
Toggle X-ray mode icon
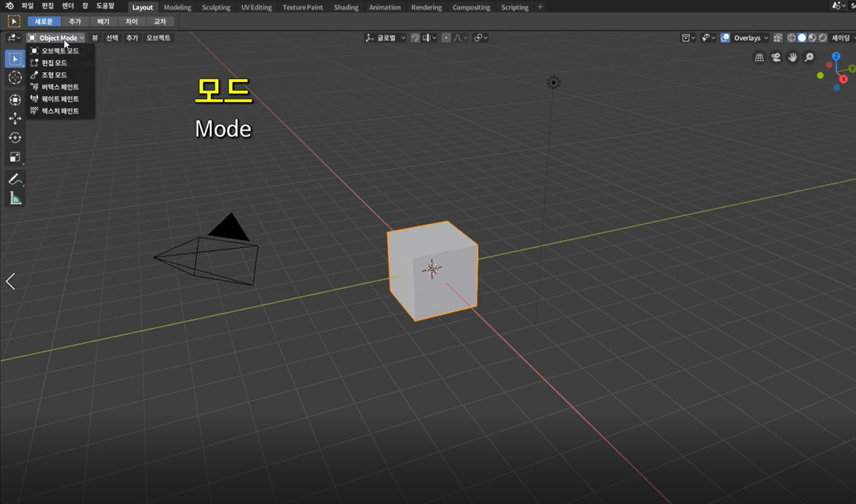778,37
